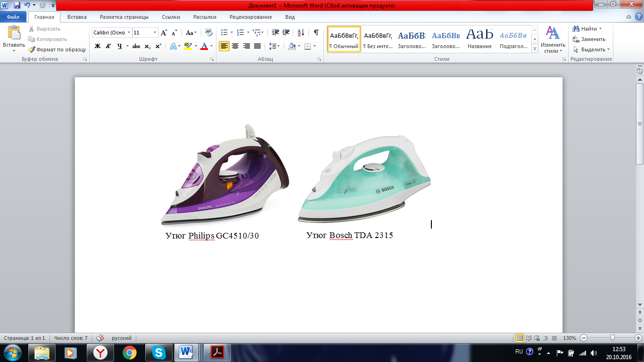The width and height of the screenshot is (644, 362).
Task: Click the Undo icon in quick access toolbar
Action: [x=27, y=5]
